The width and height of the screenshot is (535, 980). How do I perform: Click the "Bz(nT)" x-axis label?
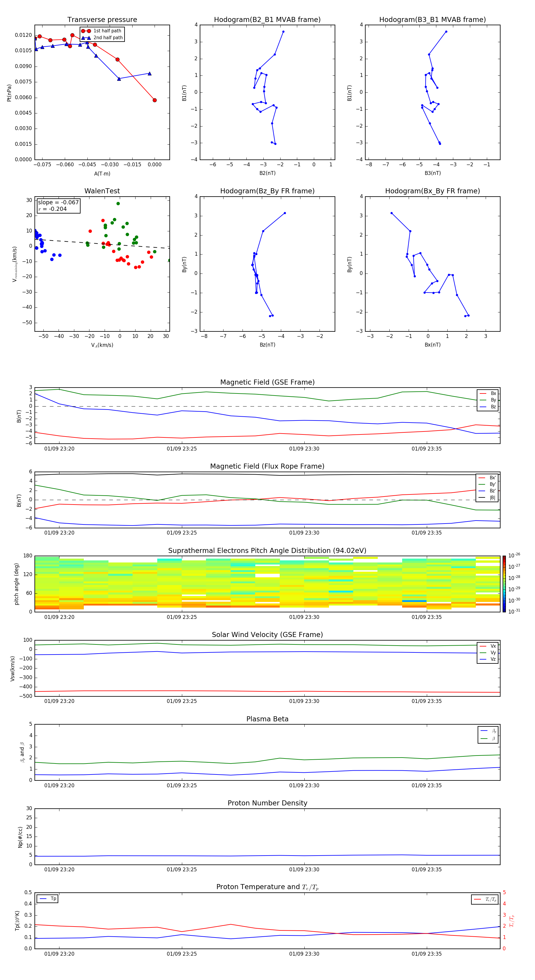pos(267,345)
